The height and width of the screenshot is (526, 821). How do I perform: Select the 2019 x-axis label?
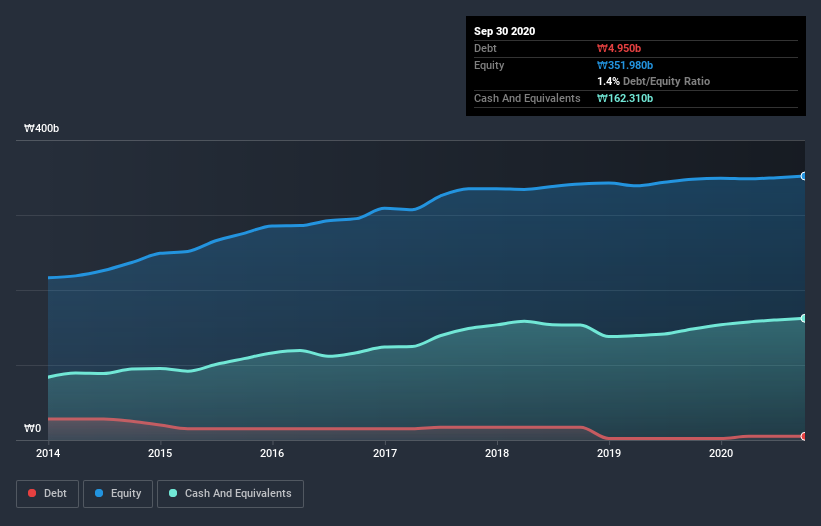click(x=608, y=453)
